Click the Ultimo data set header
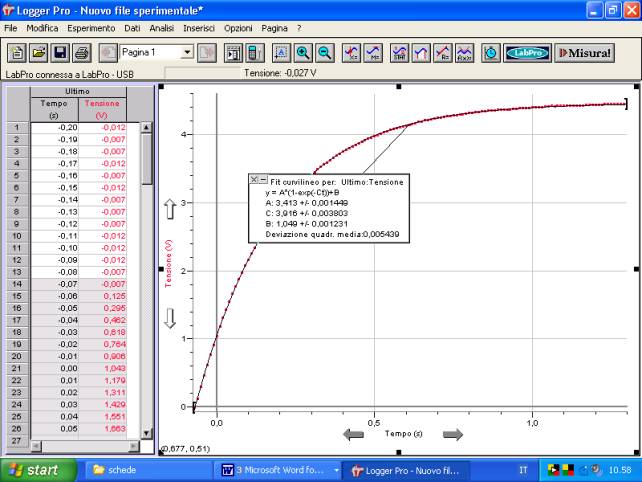Viewport: 642px width, 482px height. [x=78, y=91]
